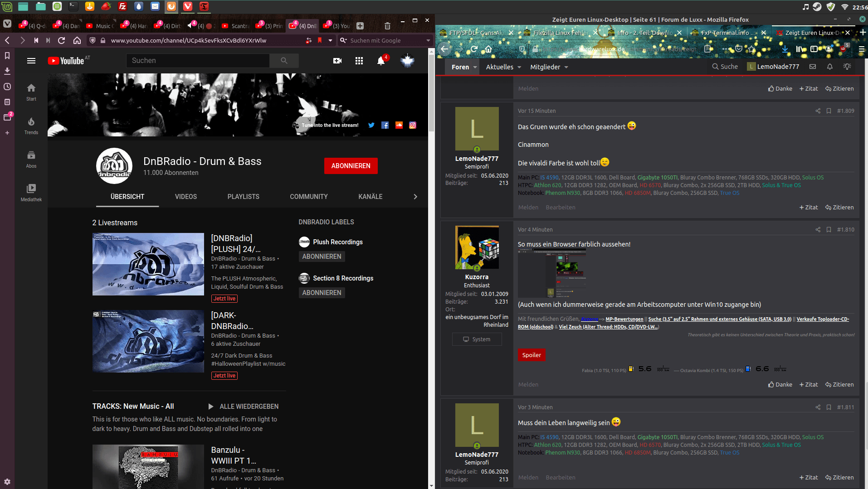Viewport: 868px width, 489px height.
Task: Open Vivaldi downloads side panel
Action: tap(7, 71)
